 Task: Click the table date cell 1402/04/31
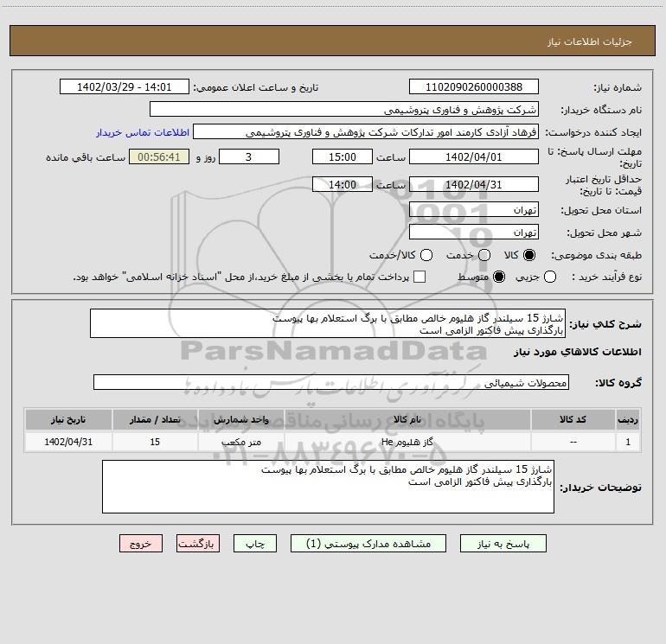coord(68,442)
